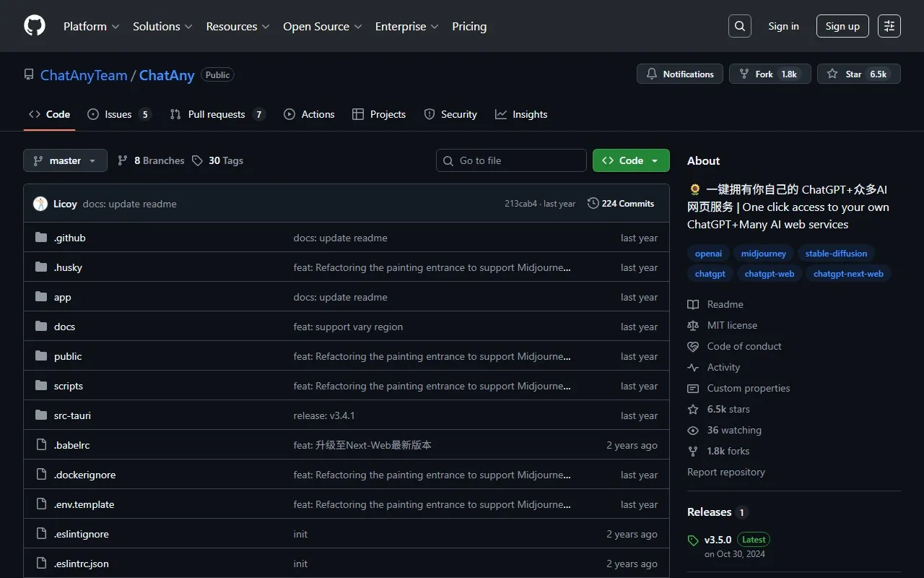Click the 224 Commits history link
The width and height of the screenshot is (924, 578).
click(621, 204)
